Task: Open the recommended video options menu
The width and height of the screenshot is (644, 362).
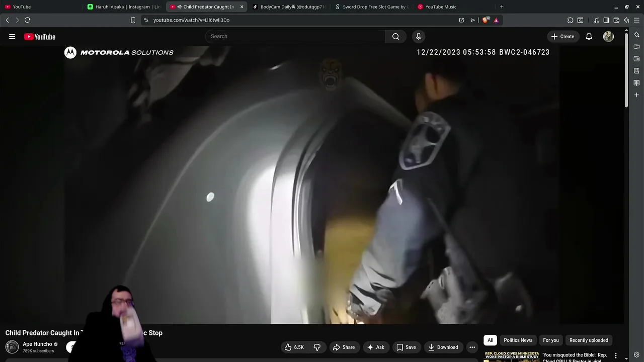Action: pyautogui.click(x=615, y=356)
